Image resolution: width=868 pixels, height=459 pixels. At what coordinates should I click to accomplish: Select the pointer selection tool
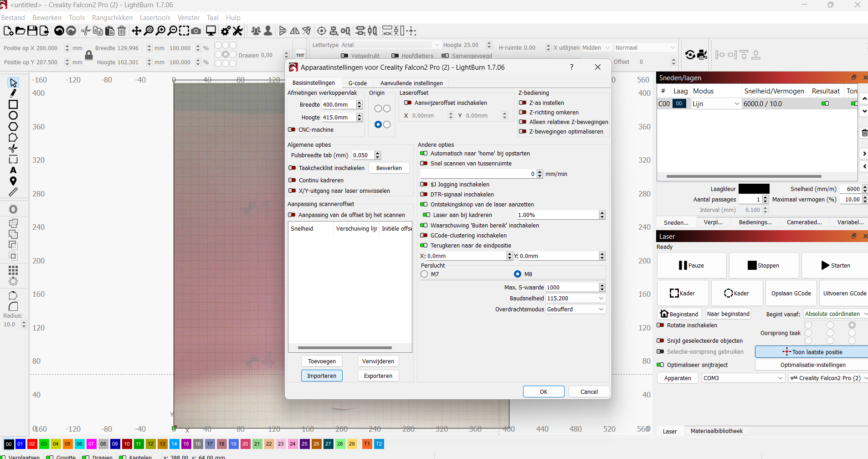13,83
